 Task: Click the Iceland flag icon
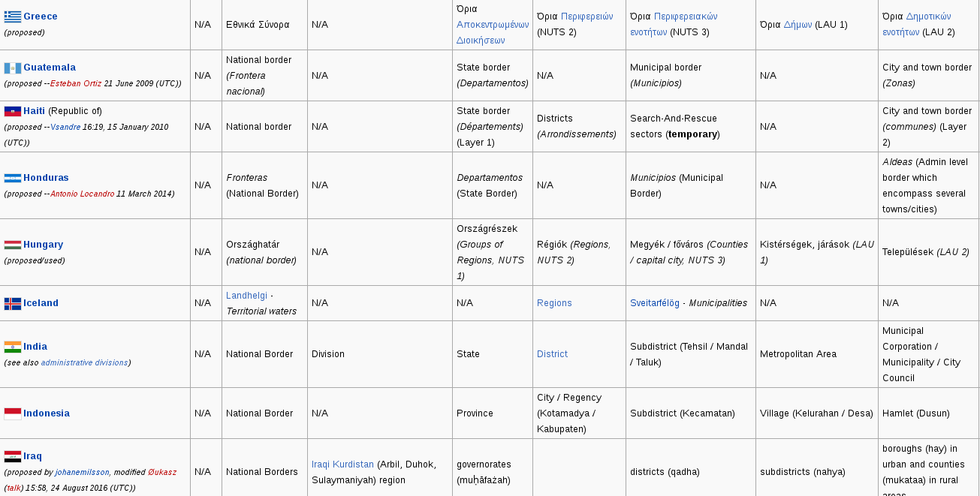12,303
